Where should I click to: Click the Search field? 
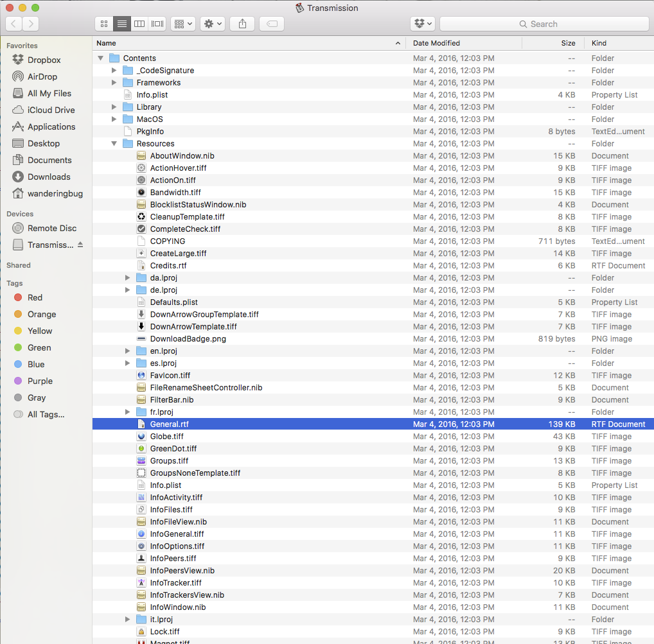[544, 24]
